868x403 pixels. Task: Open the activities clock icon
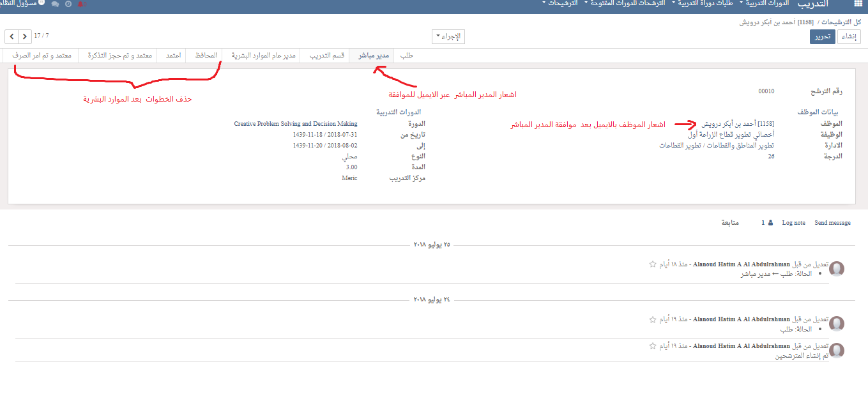tap(68, 4)
